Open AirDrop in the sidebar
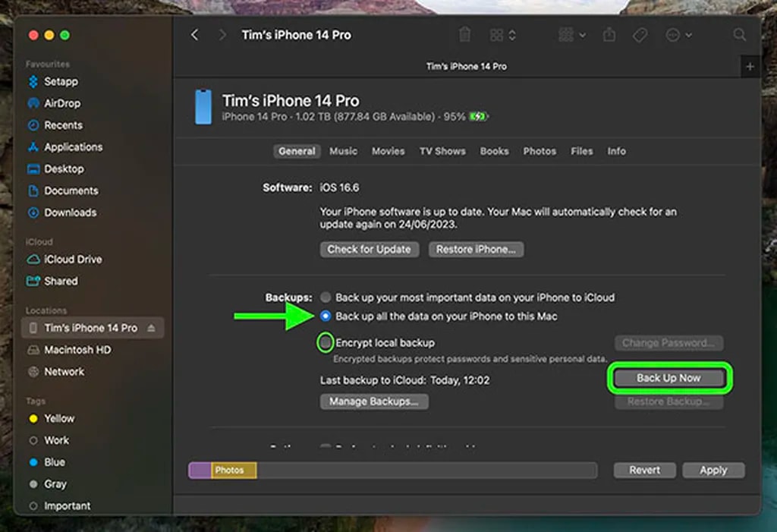 pos(61,103)
